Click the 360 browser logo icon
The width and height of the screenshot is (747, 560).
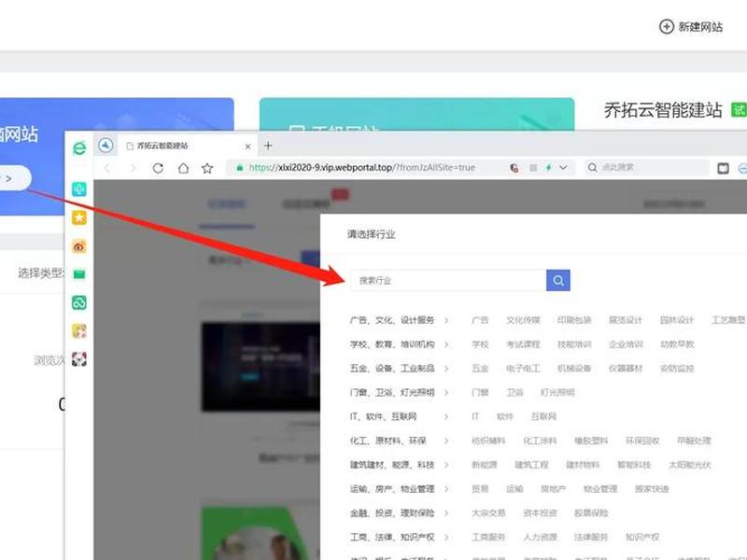(79, 148)
